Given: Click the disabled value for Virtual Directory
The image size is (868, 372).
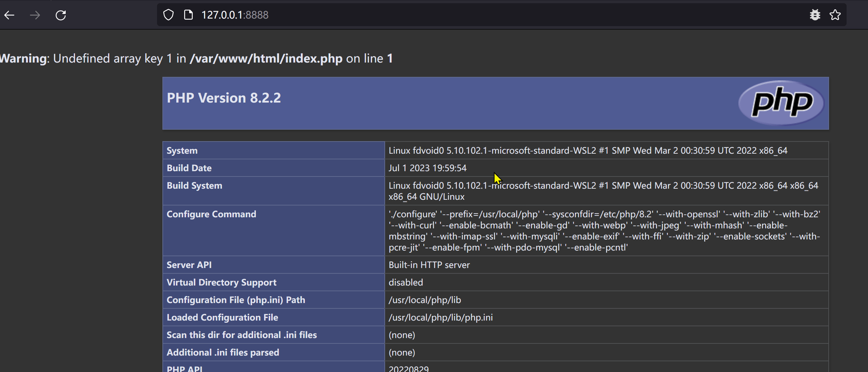Looking at the screenshot, I should tap(406, 282).
